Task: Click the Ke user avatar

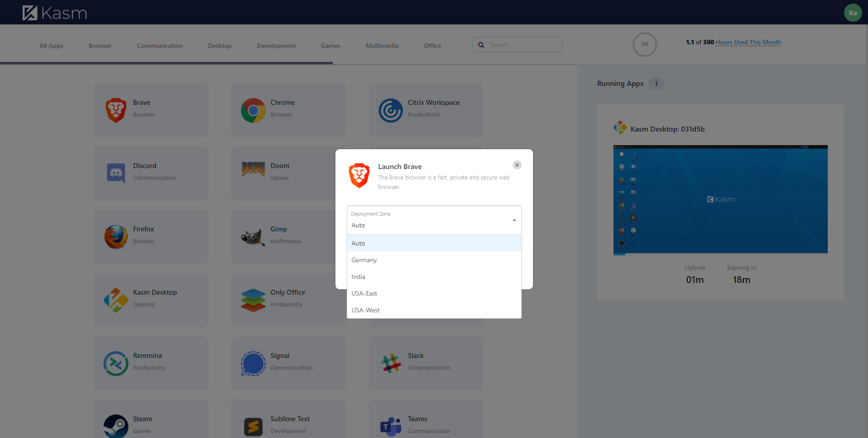Action: 853,13
